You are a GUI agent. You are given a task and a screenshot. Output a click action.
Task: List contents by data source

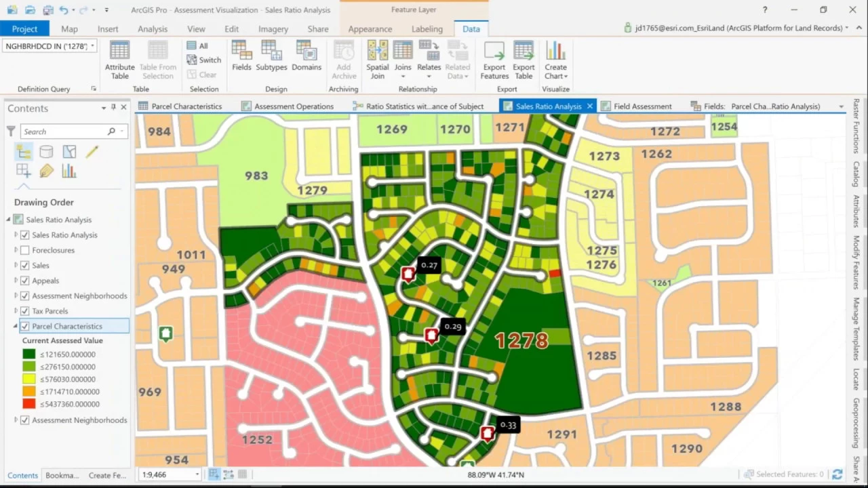pos(46,152)
